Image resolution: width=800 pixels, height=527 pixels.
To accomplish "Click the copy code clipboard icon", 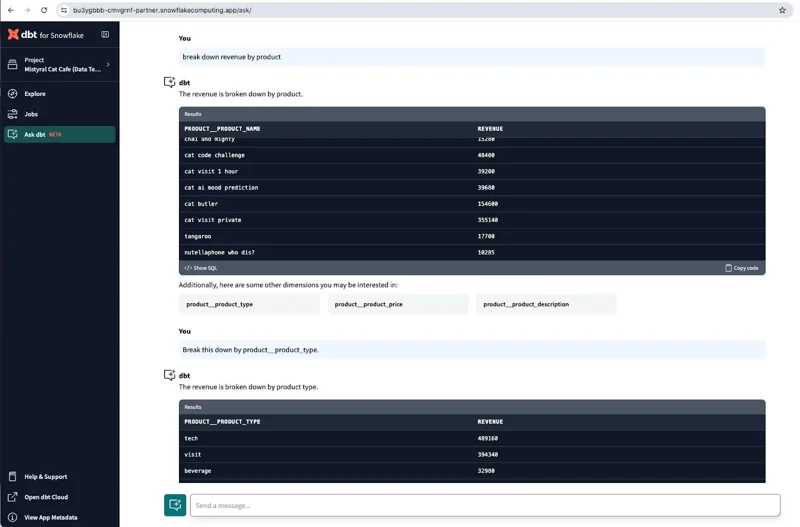I will point(729,268).
